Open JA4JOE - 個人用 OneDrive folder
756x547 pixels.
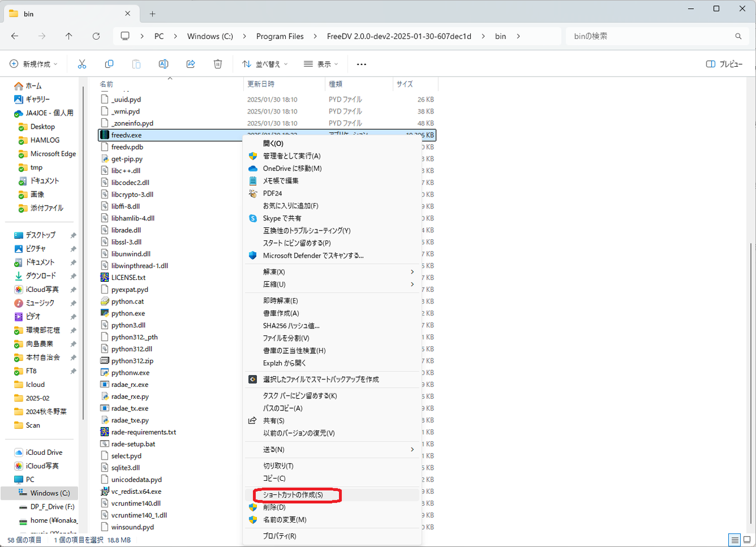pyautogui.click(x=50, y=113)
